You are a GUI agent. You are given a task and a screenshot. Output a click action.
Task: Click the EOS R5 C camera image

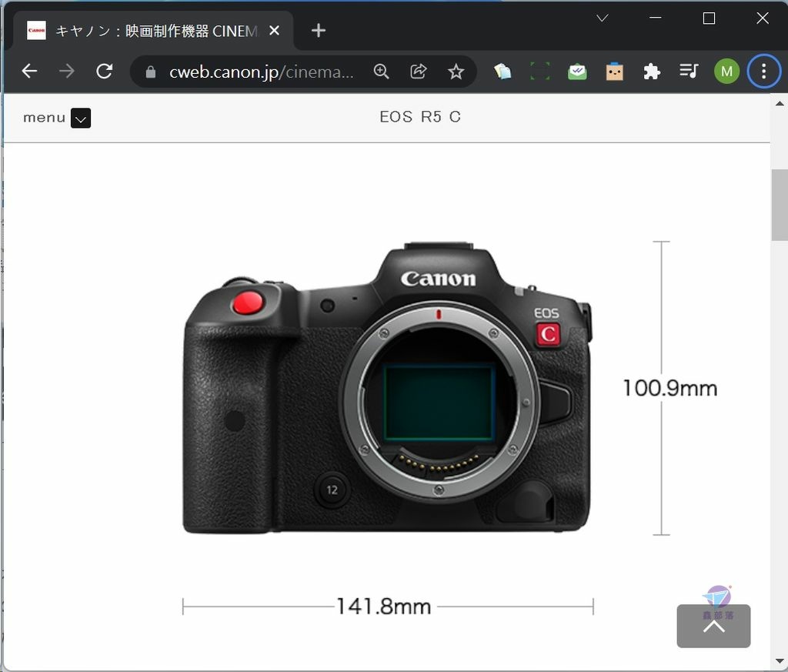tap(388, 387)
